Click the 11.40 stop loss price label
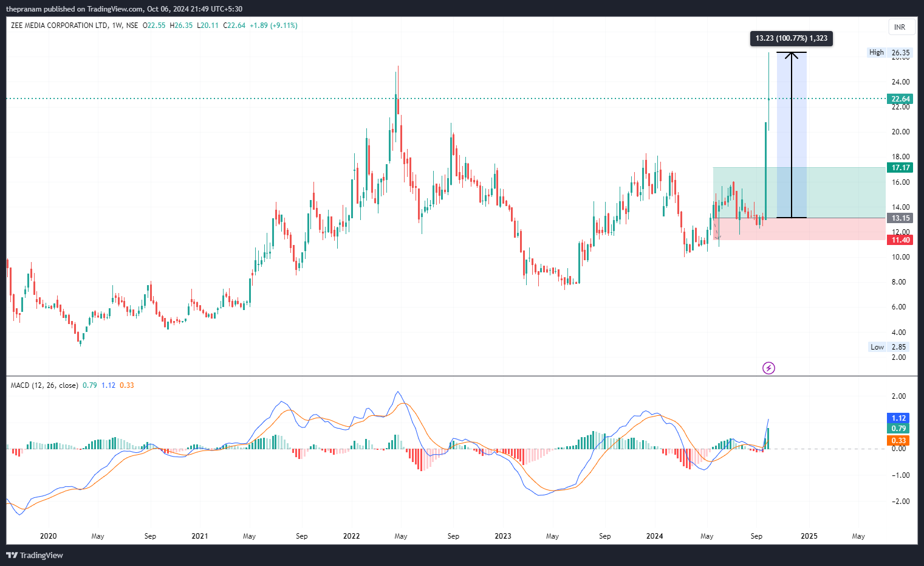The image size is (924, 566). tap(900, 240)
